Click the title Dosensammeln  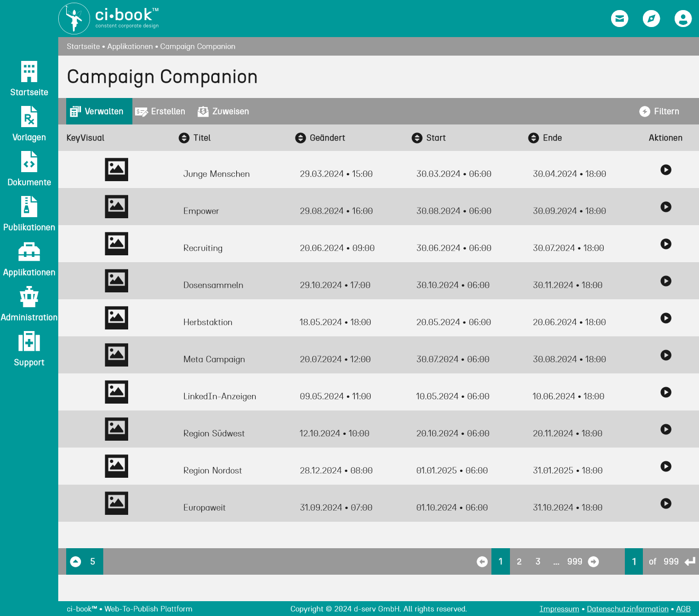point(213,285)
